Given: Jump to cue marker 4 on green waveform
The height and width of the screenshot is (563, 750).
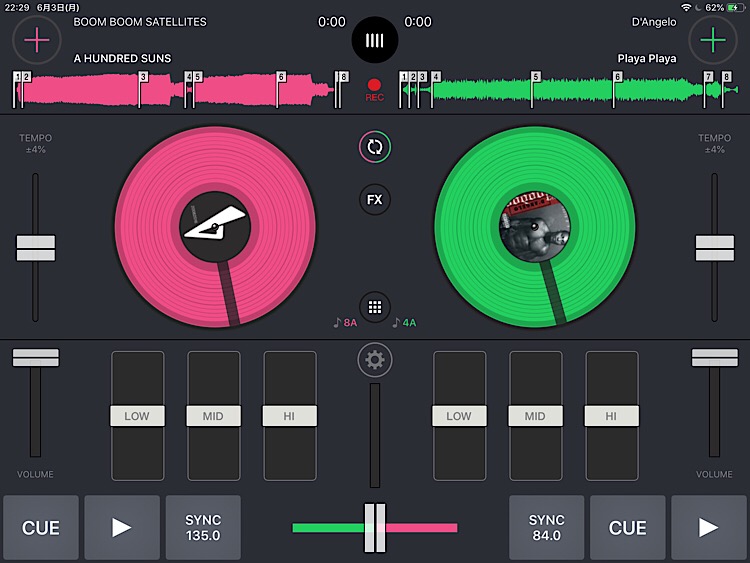Looking at the screenshot, I should click(x=435, y=77).
